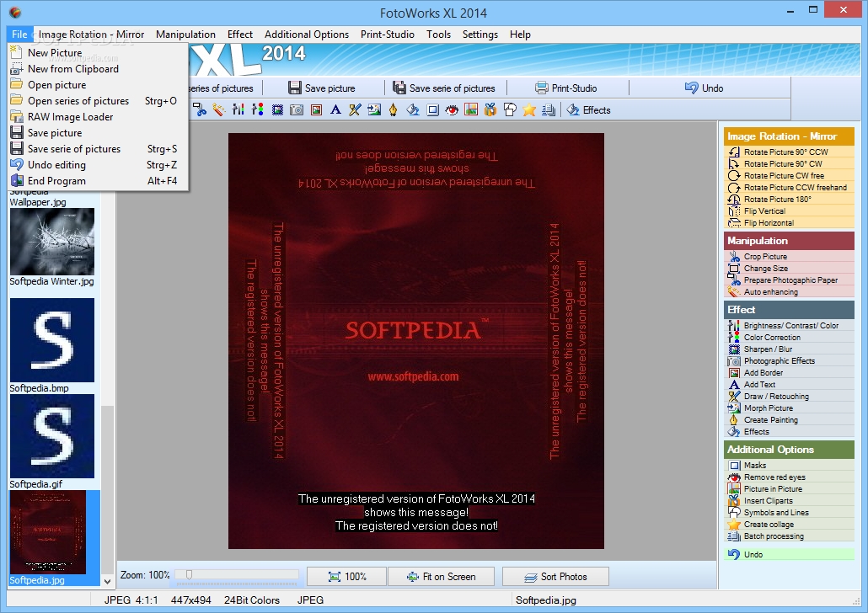Click the Morph Picture icon in the toolbar
The image size is (868, 613).
coord(374,109)
